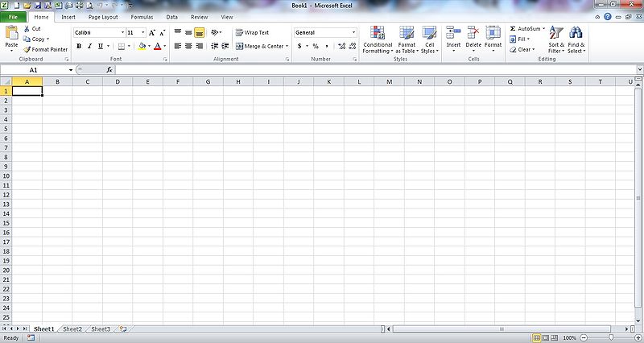Click the zoom slider in status bar
644x343 pixels.
[x=612, y=338]
